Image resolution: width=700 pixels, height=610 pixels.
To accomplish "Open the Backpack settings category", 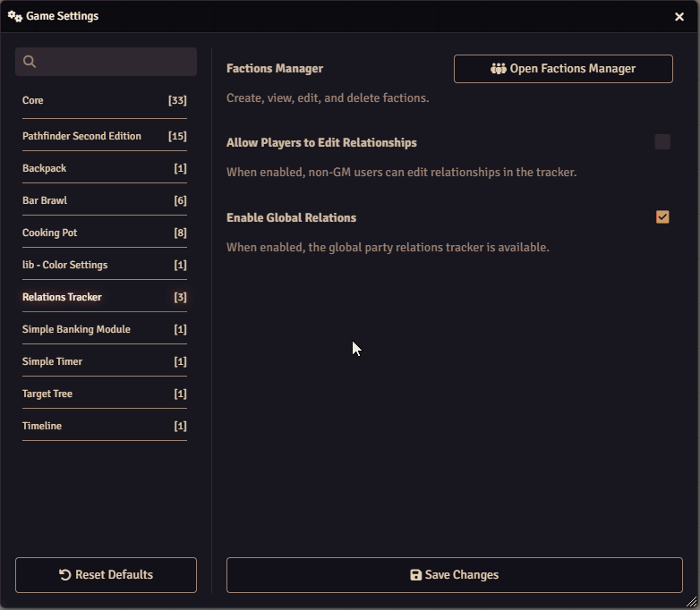I will click(104, 168).
